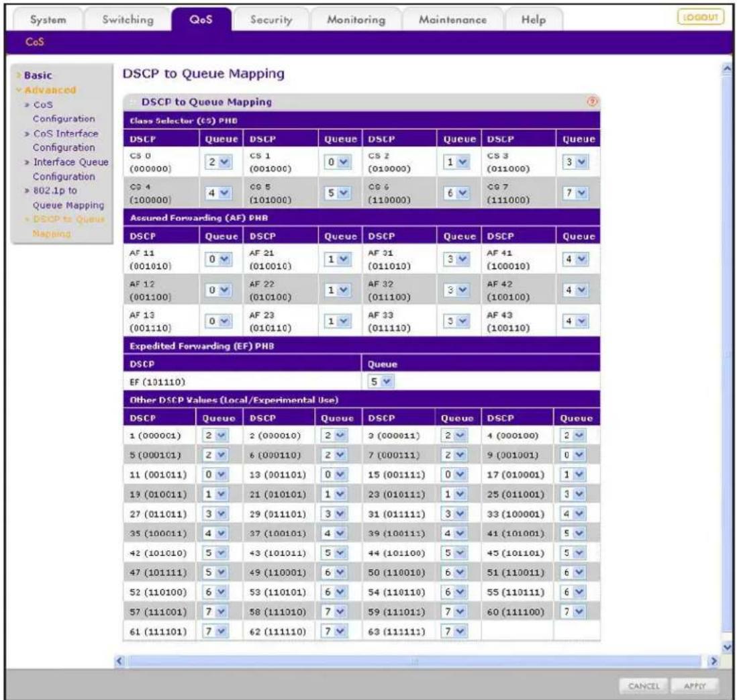Open queue dropdown for DSCP 1 (000001)
This screenshot has height=700, width=737.
coord(215,436)
